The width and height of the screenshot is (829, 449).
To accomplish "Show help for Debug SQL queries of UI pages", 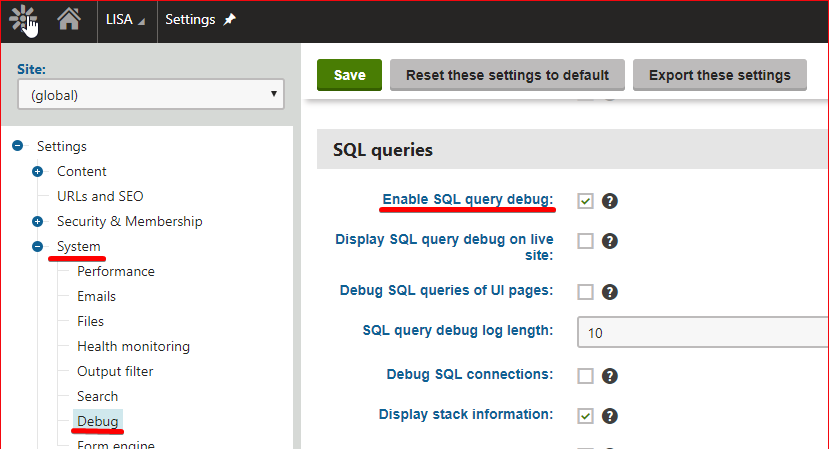I will tap(610, 292).
